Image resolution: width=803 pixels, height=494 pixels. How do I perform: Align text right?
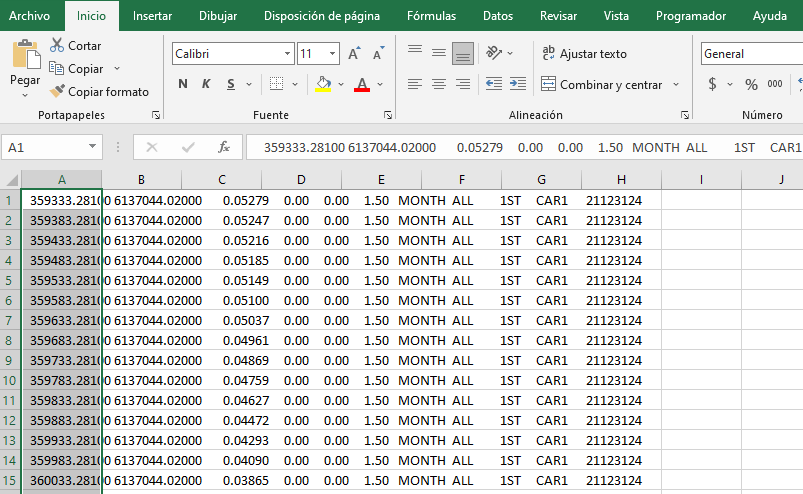[463, 84]
